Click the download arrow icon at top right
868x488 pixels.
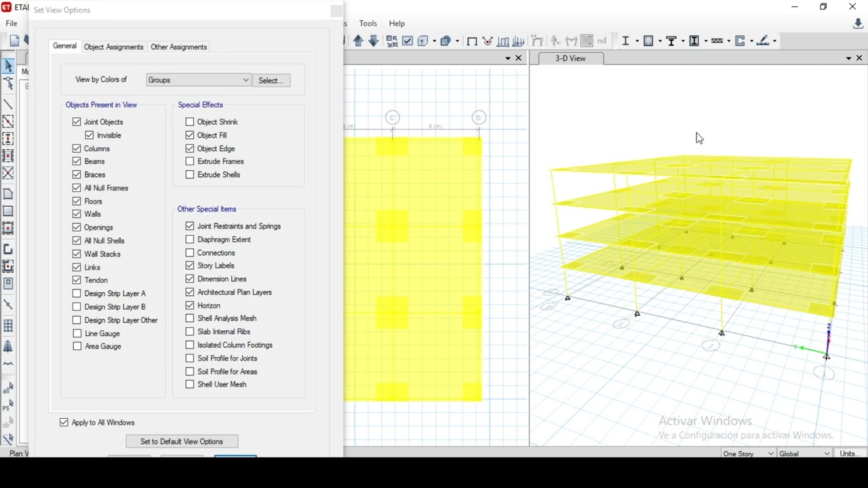[x=858, y=24]
